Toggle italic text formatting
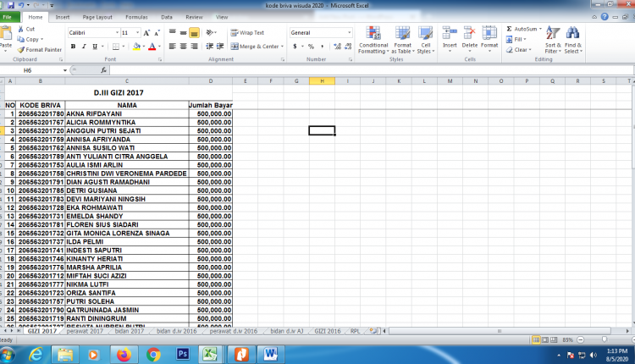635x364 pixels. click(x=84, y=47)
